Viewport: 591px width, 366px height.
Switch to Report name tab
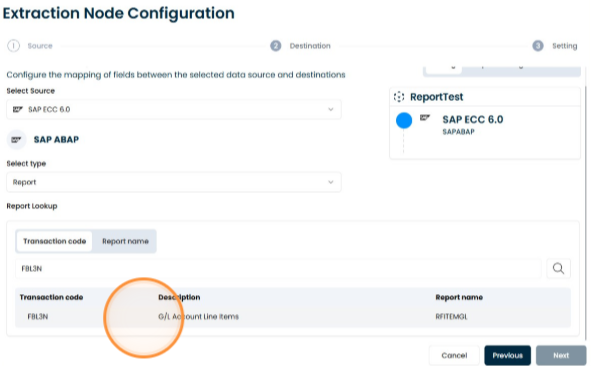click(x=125, y=241)
